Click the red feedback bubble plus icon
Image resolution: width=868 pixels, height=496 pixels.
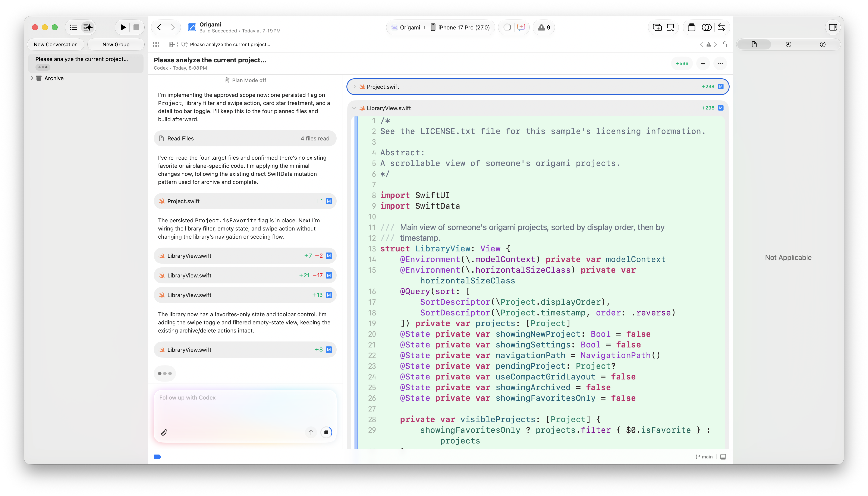(521, 27)
